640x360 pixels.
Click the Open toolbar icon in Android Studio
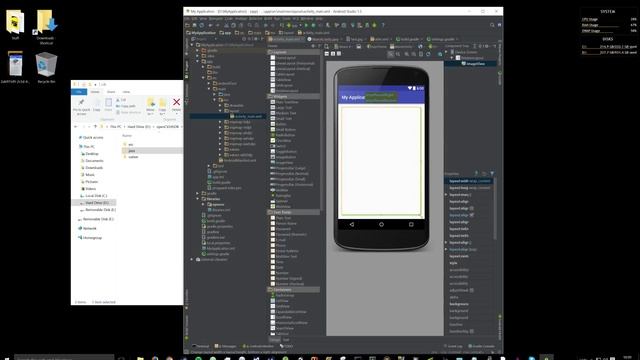tap(188, 25)
